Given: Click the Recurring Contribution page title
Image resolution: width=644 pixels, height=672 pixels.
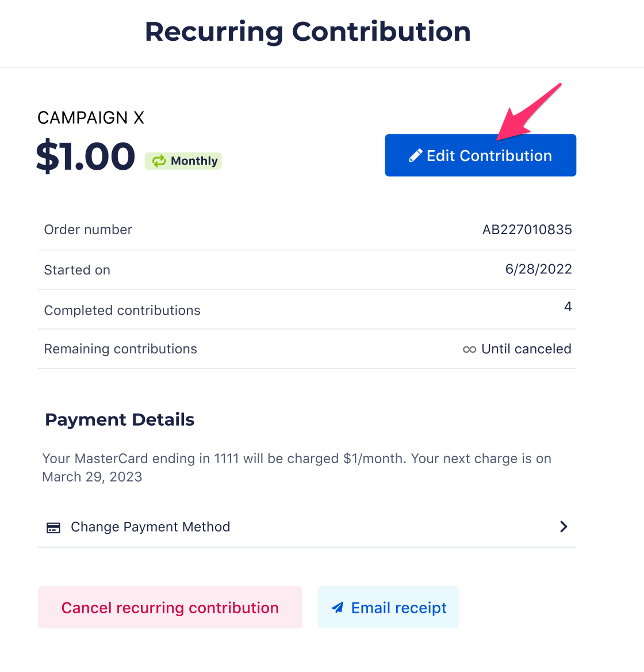Looking at the screenshot, I should (x=308, y=32).
